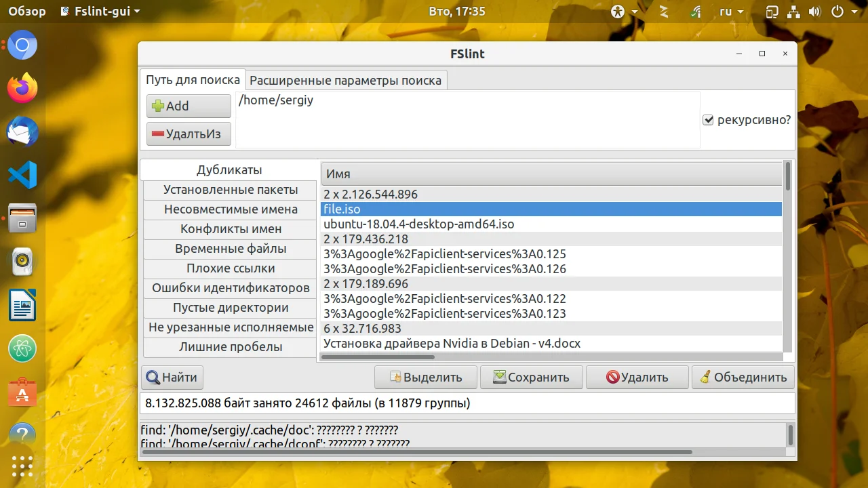This screenshot has height=488, width=868.
Task: Select ubuntu-18.04.4-desktop-amd64.iso row
Action: click(x=551, y=224)
